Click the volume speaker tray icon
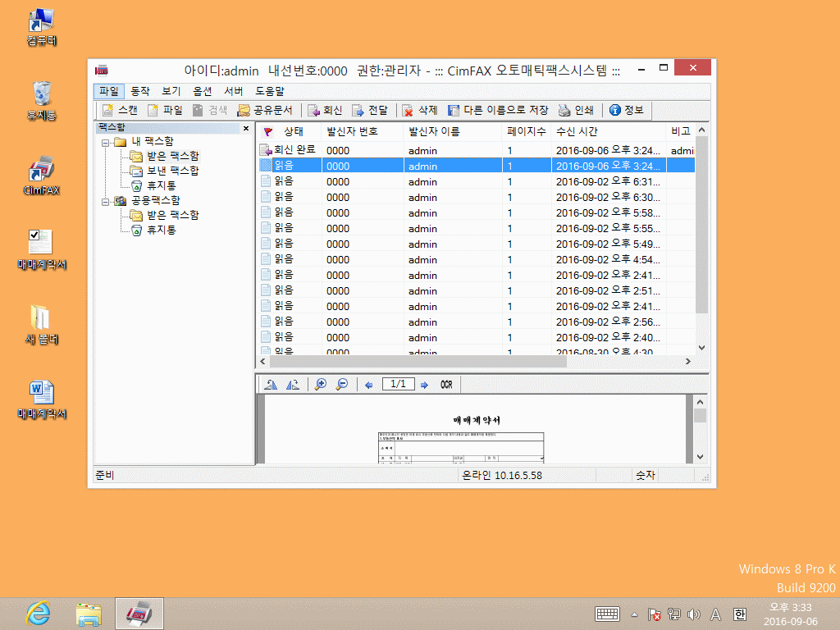 coord(694,614)
